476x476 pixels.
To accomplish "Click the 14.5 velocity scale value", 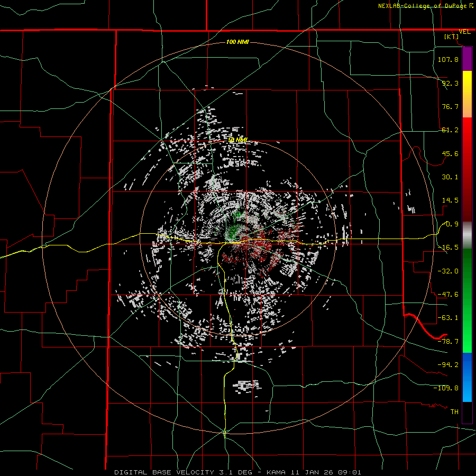I will point(450,200).
